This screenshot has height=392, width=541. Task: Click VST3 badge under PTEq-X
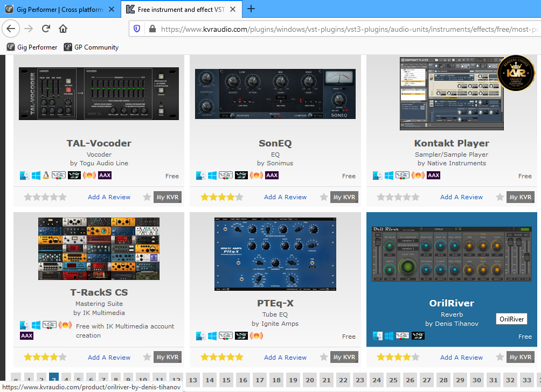(x=241, y=336)
